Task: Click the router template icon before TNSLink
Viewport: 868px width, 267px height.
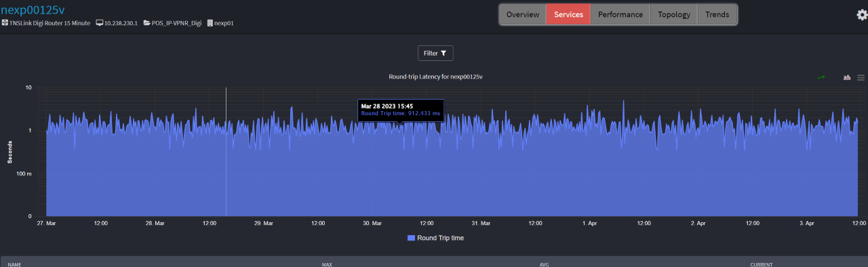Action: pos(5,23)
